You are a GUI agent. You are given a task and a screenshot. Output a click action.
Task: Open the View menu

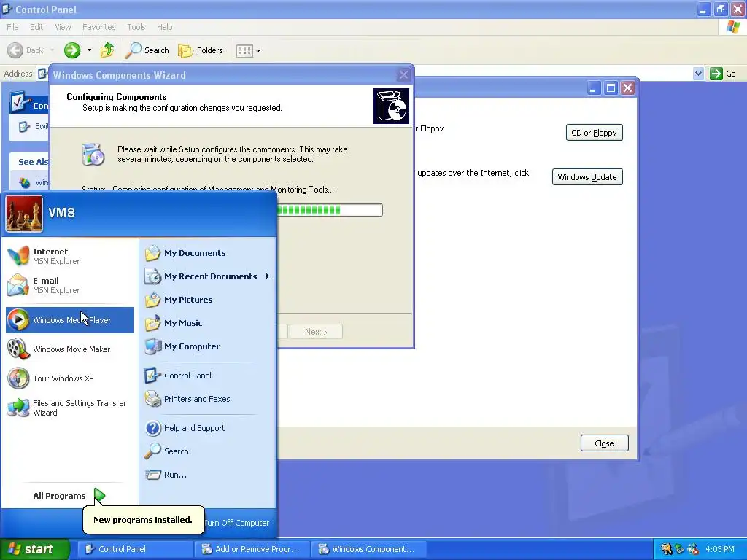coord(63,27)
